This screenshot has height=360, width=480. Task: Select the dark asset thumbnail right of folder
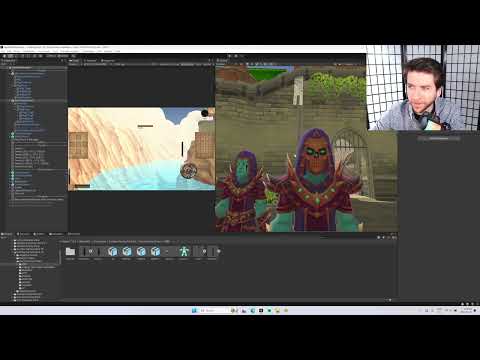[84, 251]
